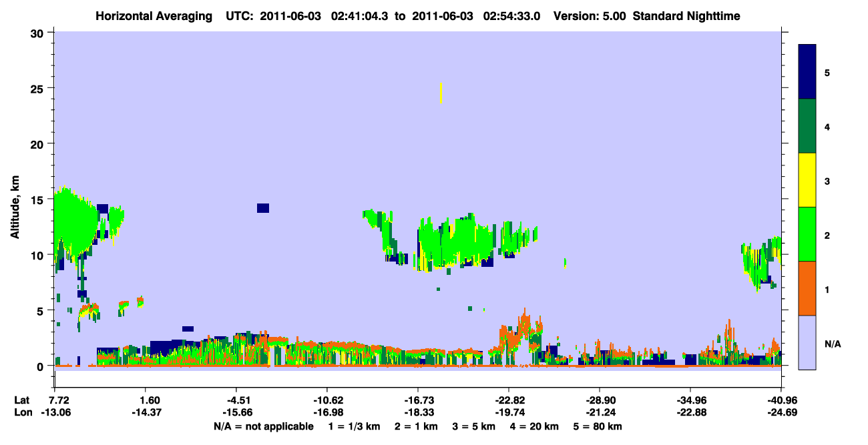Click the latitude value -28.90
This screenshot has width=868, height=445.
point(600,400)
